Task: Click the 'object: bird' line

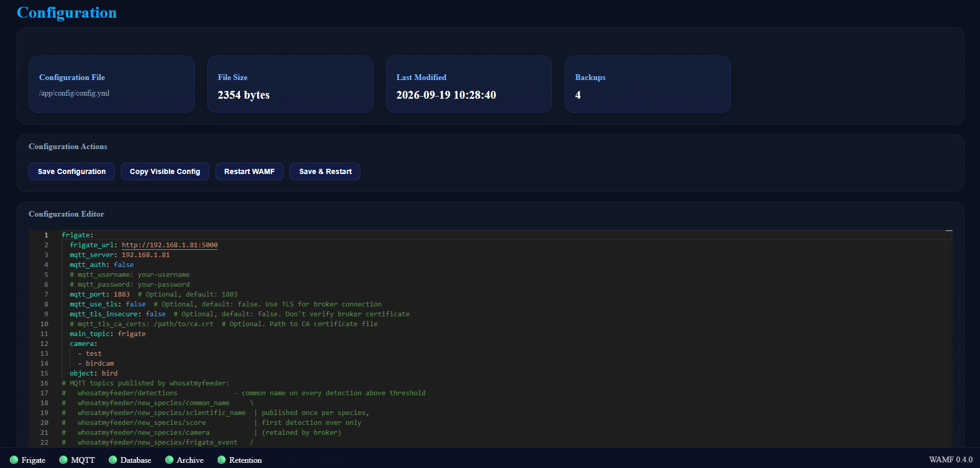Action: [94, 373]
